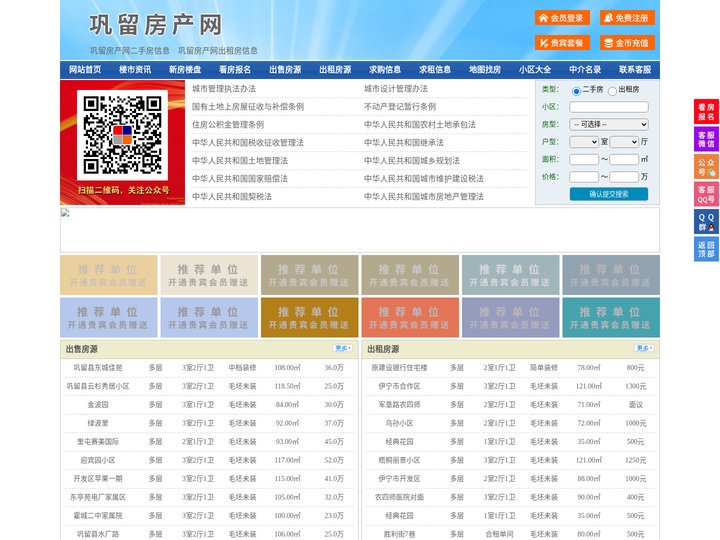
Task: Open 不动产登记暂行条例 link
Action: click(x=400, y=107)
